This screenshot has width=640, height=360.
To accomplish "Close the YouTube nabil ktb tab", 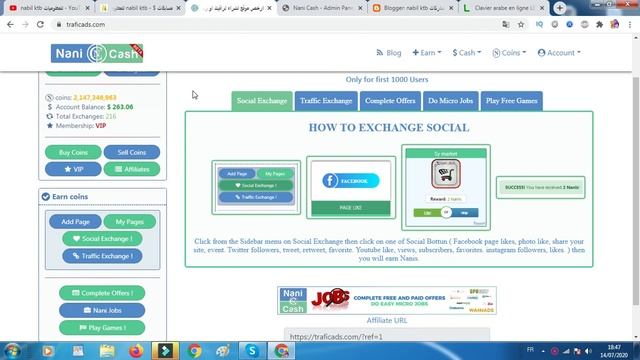I will [x=87, y=8].
